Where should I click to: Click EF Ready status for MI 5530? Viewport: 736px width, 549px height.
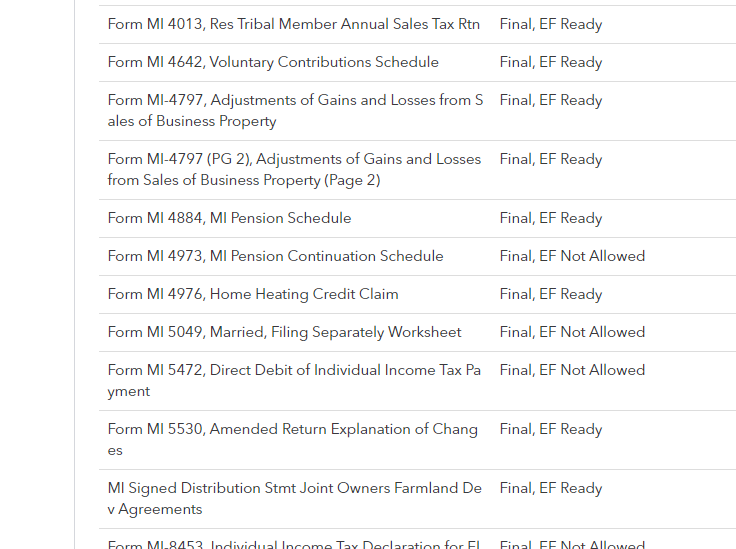(551, 429)
